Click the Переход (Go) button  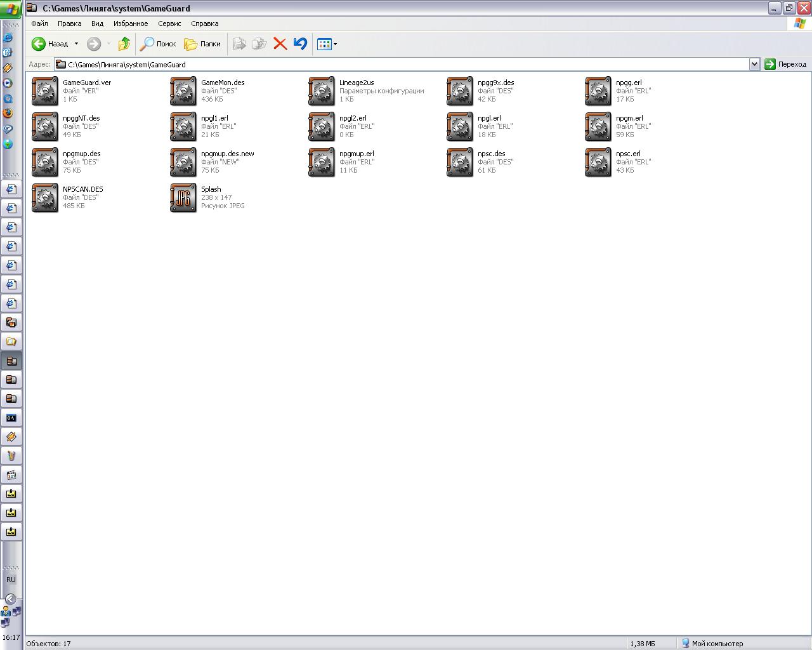click(x=785, y=64)
